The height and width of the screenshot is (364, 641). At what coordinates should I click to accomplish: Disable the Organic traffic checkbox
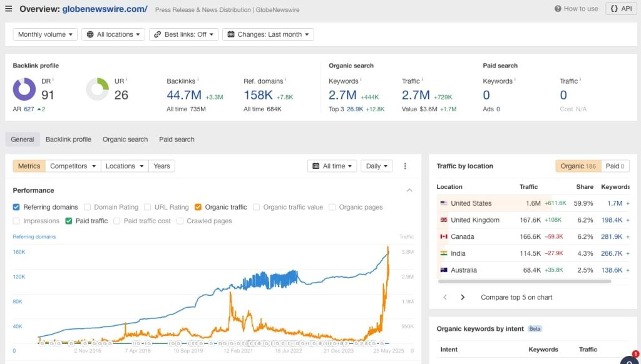point(198,207)
